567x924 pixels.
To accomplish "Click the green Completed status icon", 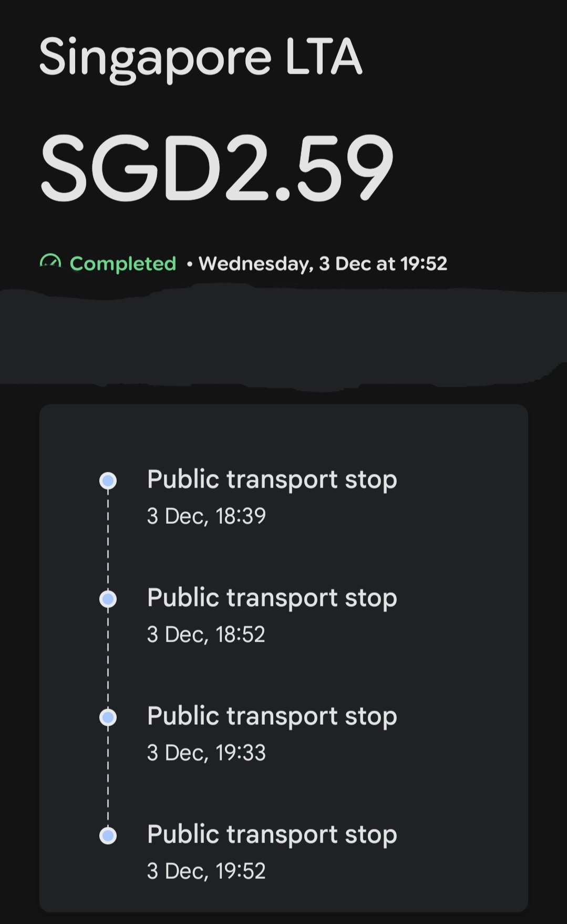I will pyautogui.click(x=50, y=262).
